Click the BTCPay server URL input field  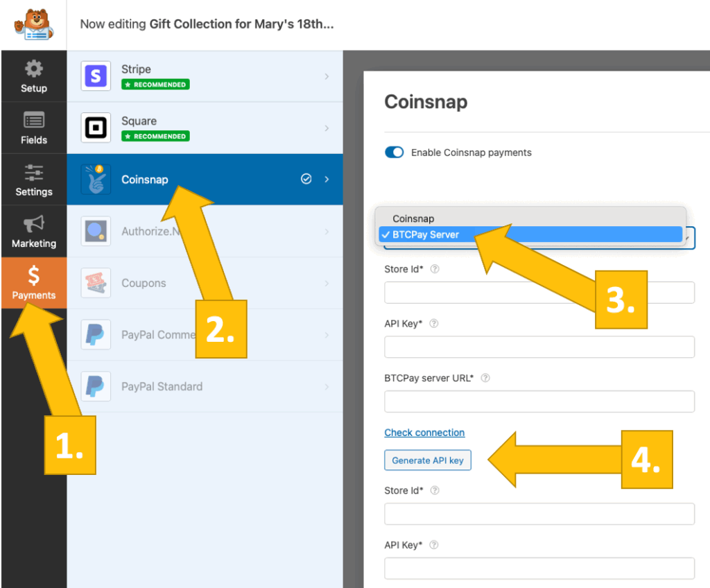coord(539,401)
